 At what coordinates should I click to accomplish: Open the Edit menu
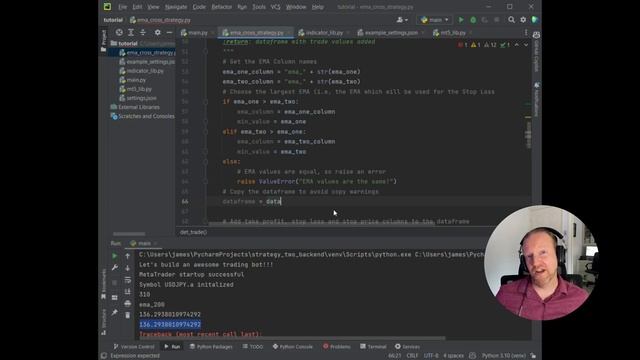tap(137, 7)
